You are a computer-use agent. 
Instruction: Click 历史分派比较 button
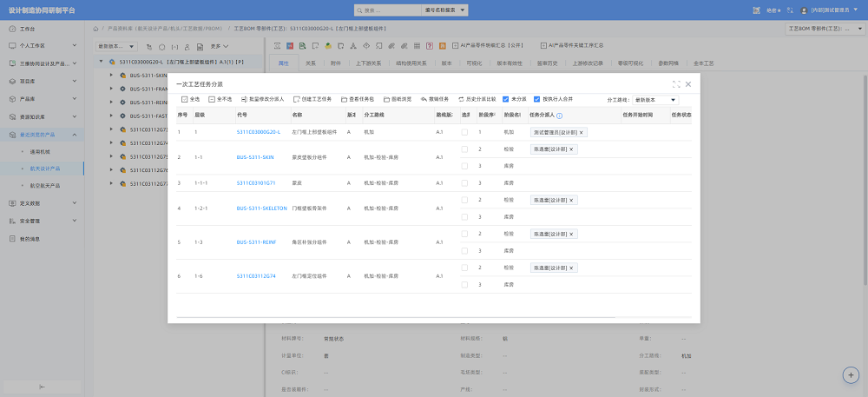point(477,100)
